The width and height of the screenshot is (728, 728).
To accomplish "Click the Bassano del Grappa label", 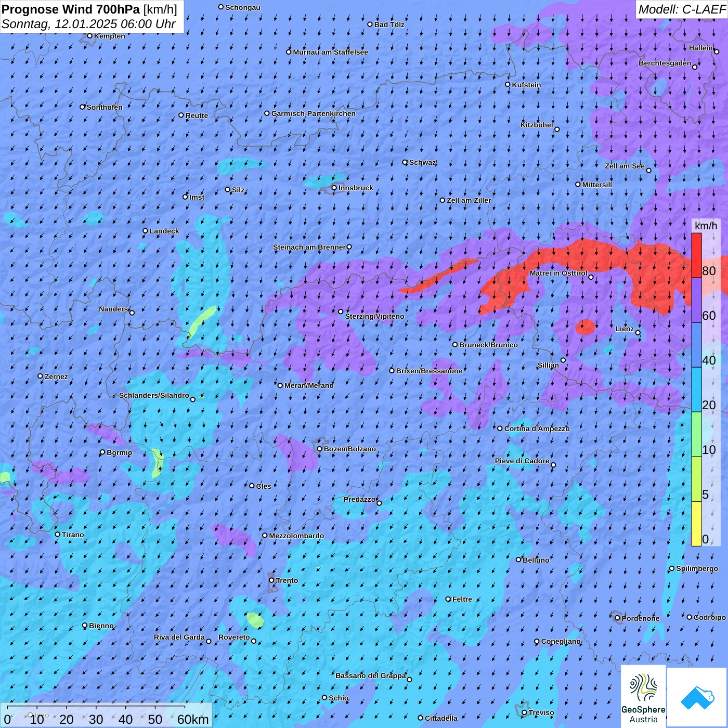I will tap(371, 675).
